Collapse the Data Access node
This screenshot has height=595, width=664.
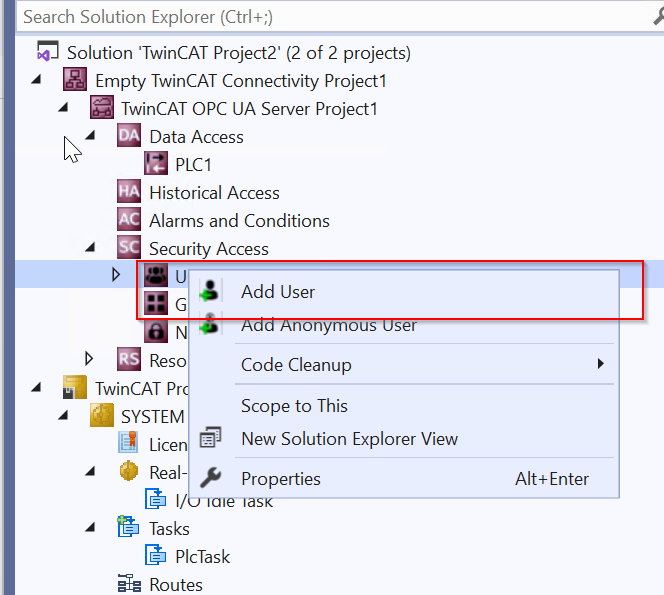click(90, 135)
